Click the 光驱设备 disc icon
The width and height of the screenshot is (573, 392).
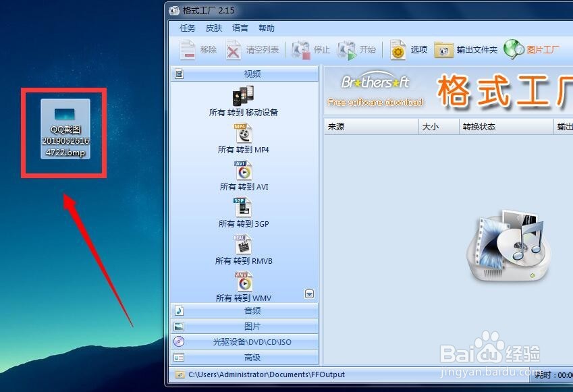[179, 341]
